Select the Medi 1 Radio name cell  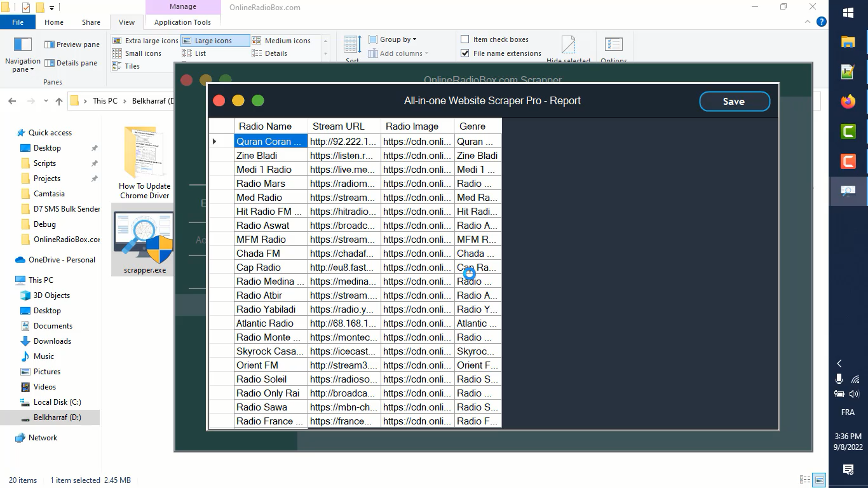271,169
